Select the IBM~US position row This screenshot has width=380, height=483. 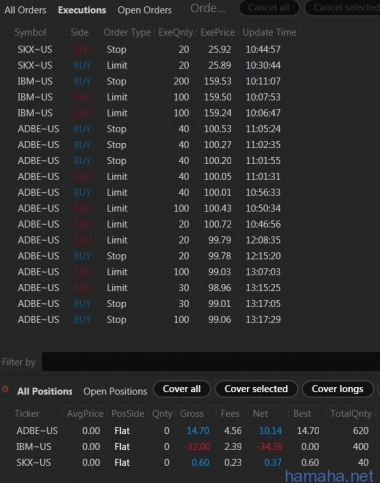[193, 447]
